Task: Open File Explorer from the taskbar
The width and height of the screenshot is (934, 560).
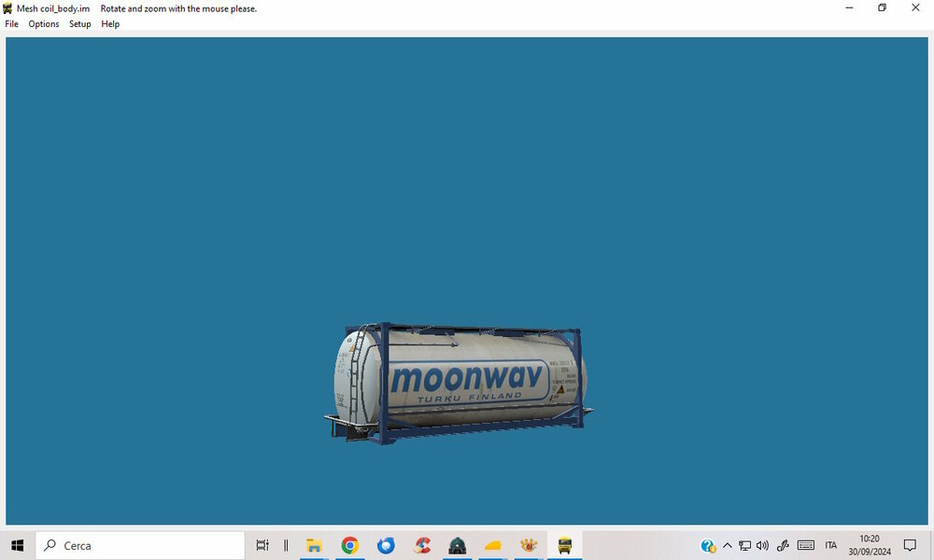Action: pyautogui.click(x=314, y=545)
